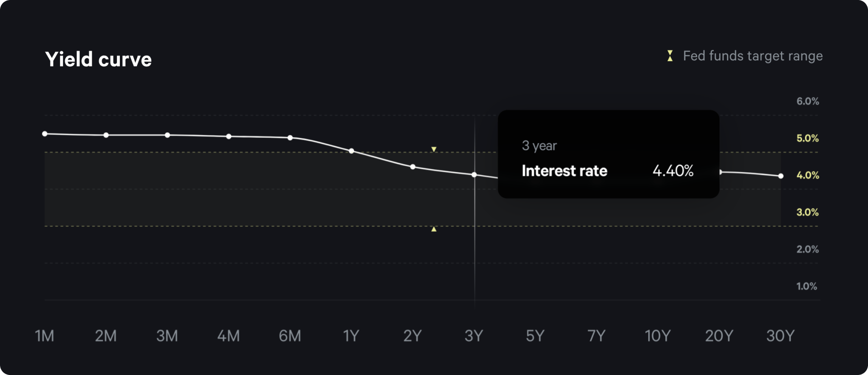The height and width of the screenshot is (375, 868).
Task: Click the 2M x-axis label
Action: point(106,336)
